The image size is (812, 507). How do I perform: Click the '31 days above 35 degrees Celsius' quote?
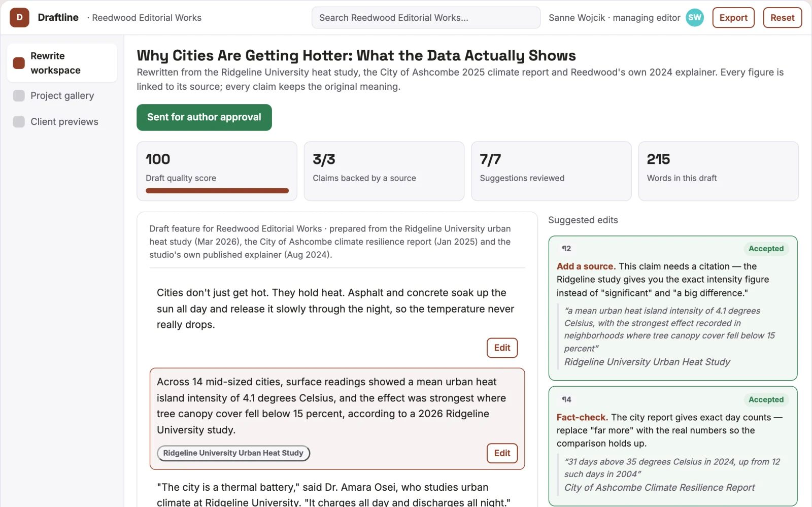(x=672, y=468)
